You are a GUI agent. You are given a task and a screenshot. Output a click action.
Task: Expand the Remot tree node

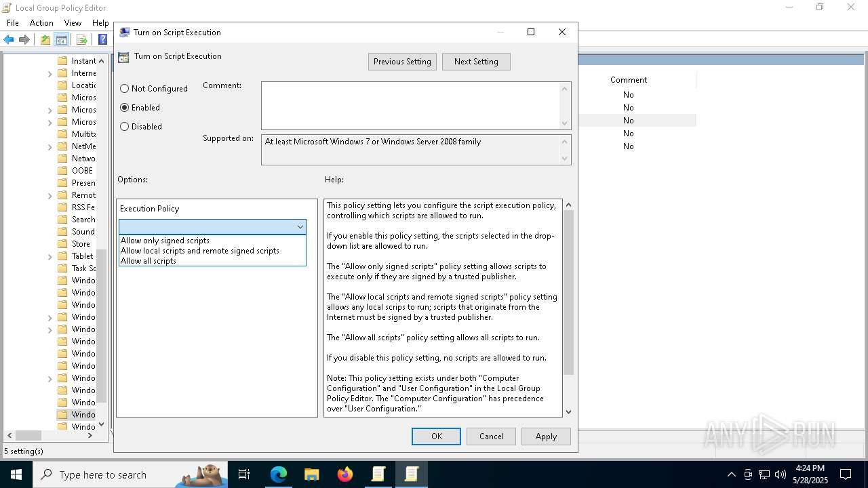[50, 195]
